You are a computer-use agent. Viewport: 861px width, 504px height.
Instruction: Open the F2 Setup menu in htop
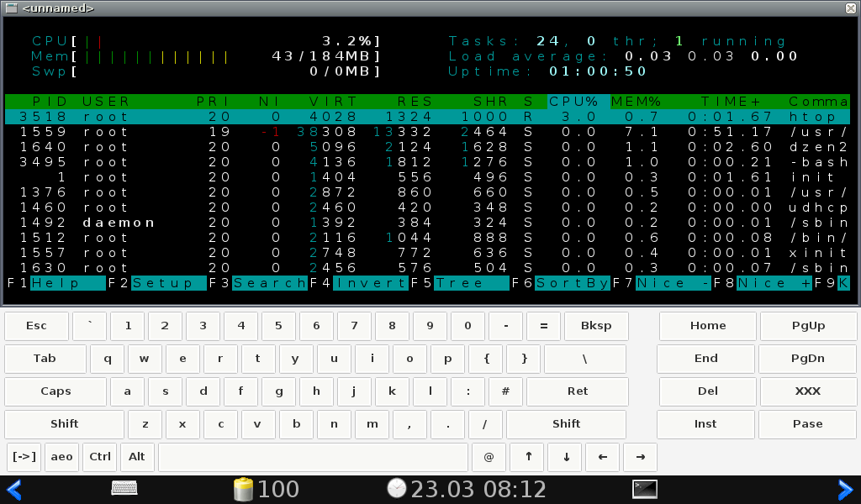[x=168, y=283]
